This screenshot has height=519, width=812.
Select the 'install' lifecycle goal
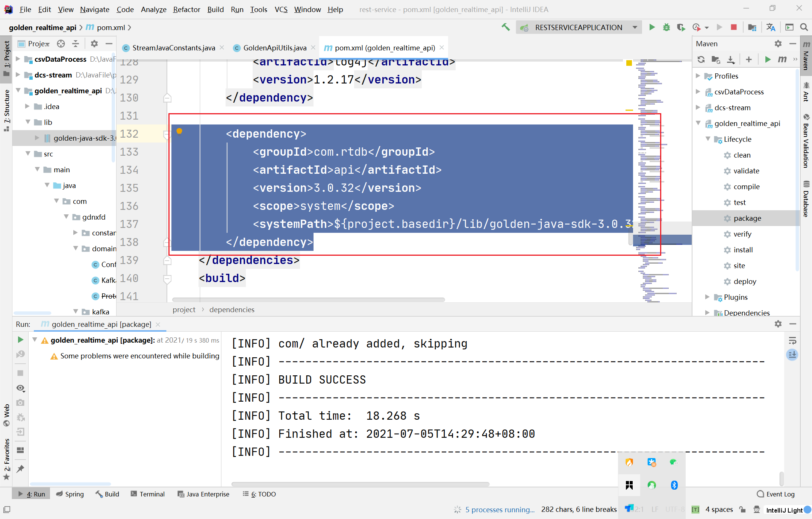pyautogui.click(x=743, y=250)
